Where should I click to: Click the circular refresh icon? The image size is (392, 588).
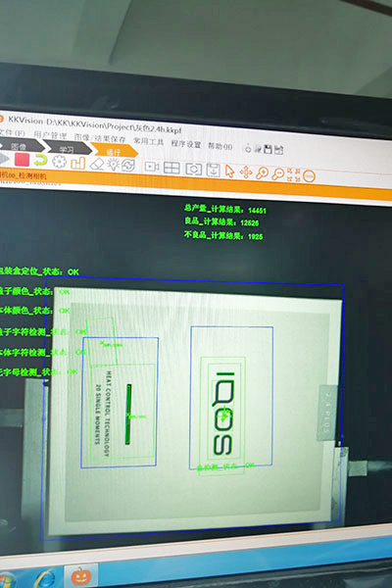[x=128, y=166]
